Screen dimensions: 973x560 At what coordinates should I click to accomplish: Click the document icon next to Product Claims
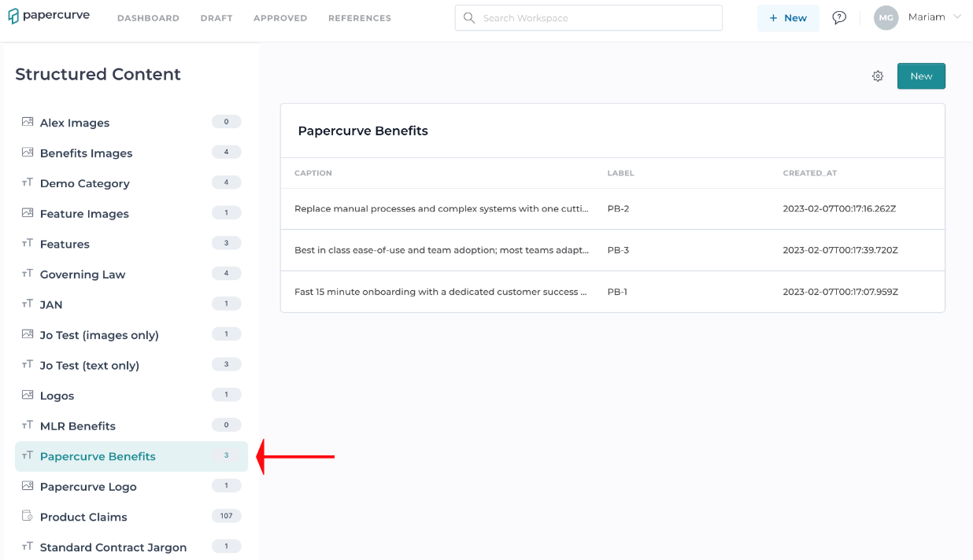click(27, 515)
